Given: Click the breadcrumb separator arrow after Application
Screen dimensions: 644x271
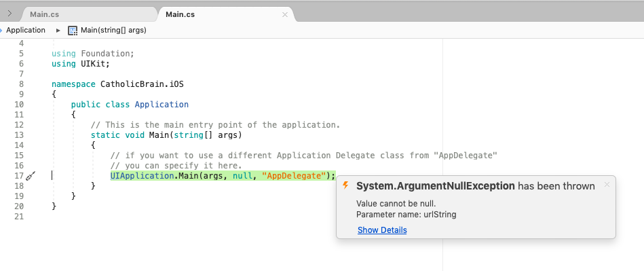Looking at the screenshot, I should click(x=58, y=31).
